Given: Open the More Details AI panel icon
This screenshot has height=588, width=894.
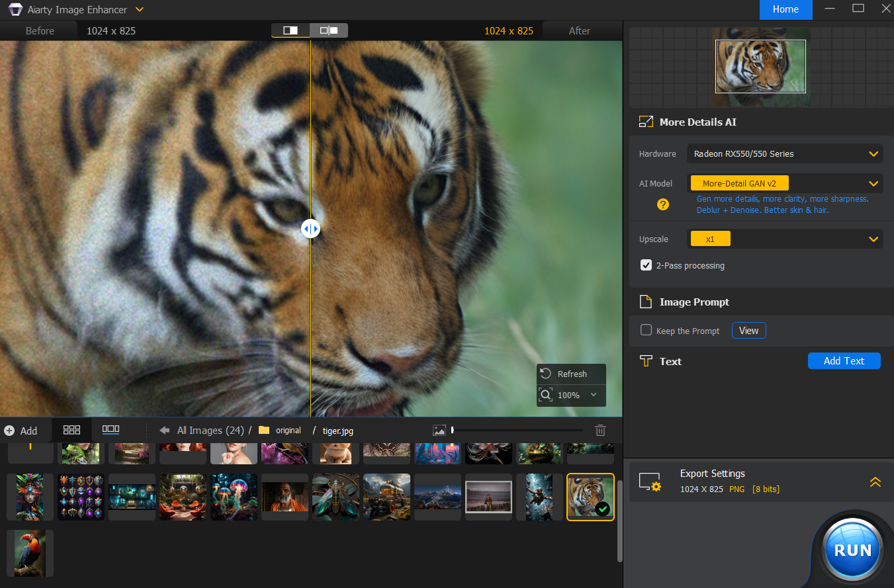Looking at the screenshot, I should tap(645, 122).
